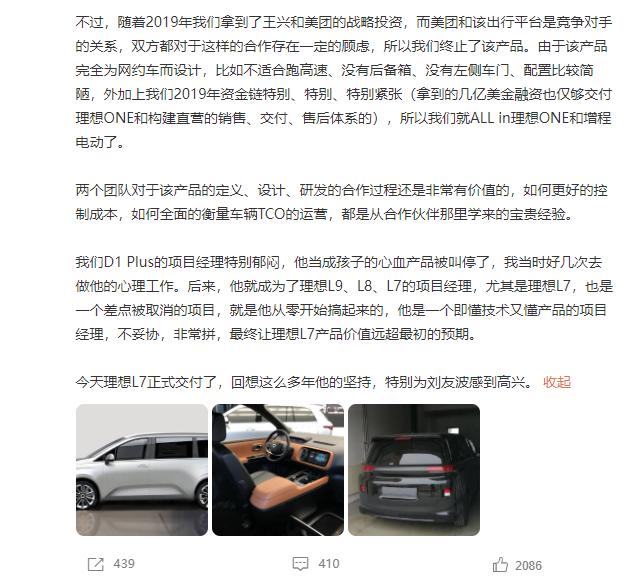Click the repost share icon

pos(96,565)
